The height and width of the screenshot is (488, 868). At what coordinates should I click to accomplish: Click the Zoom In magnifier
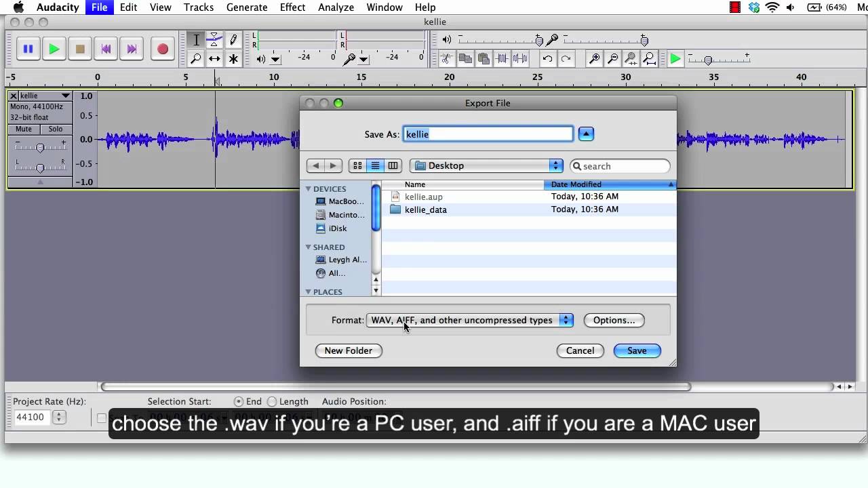pyautogui.click(x=595, y=59)
